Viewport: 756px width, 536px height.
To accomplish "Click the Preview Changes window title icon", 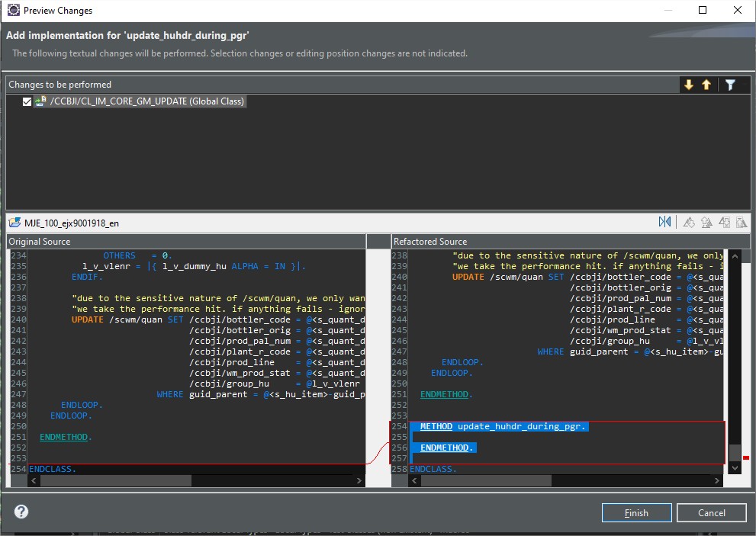I will click(x=14, y=10).
